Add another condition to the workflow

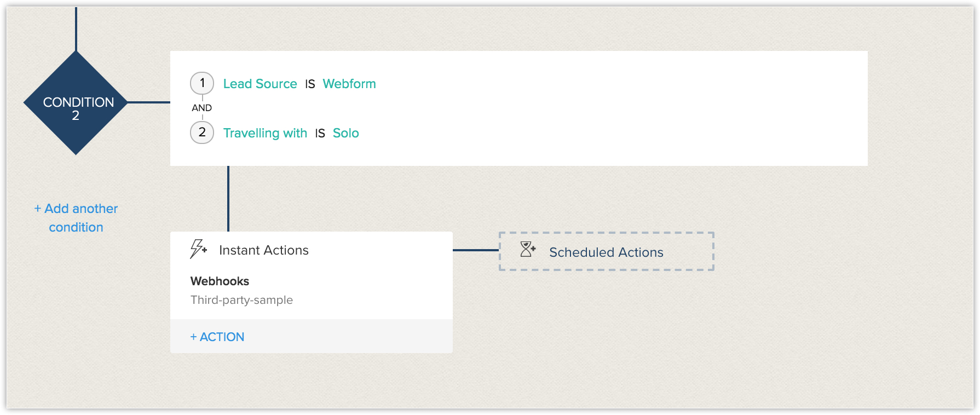76,218
